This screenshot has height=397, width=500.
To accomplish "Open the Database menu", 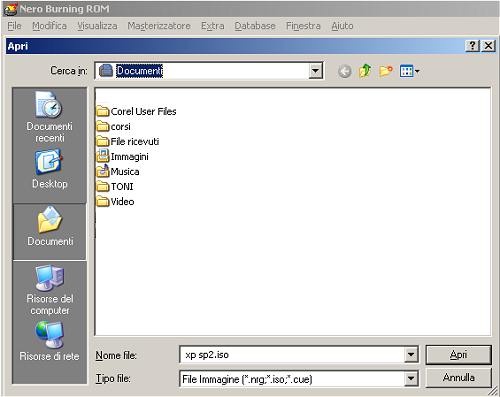I will 255,26.
